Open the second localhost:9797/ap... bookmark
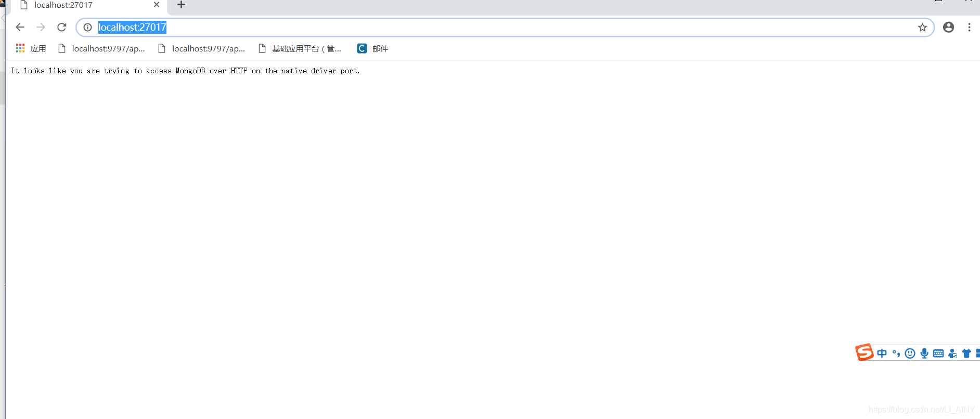 201,48
